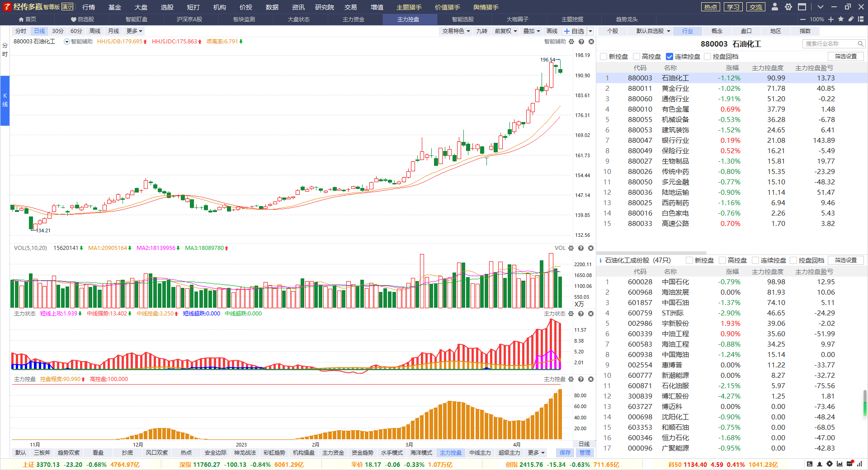Open the 研究院 top menu

pyautogui.click(x=325, y=7)
